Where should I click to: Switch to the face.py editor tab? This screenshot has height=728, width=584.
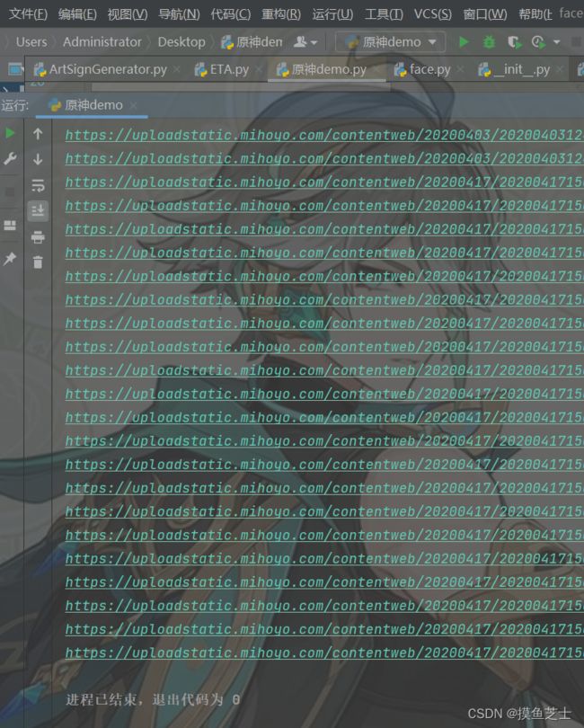[429, 69]
